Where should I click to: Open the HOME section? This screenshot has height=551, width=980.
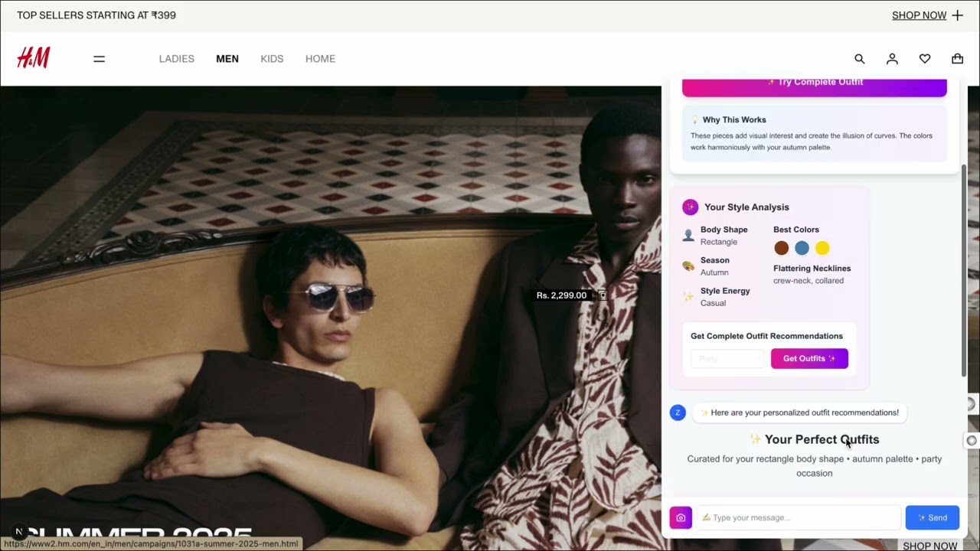coord(320,59)
